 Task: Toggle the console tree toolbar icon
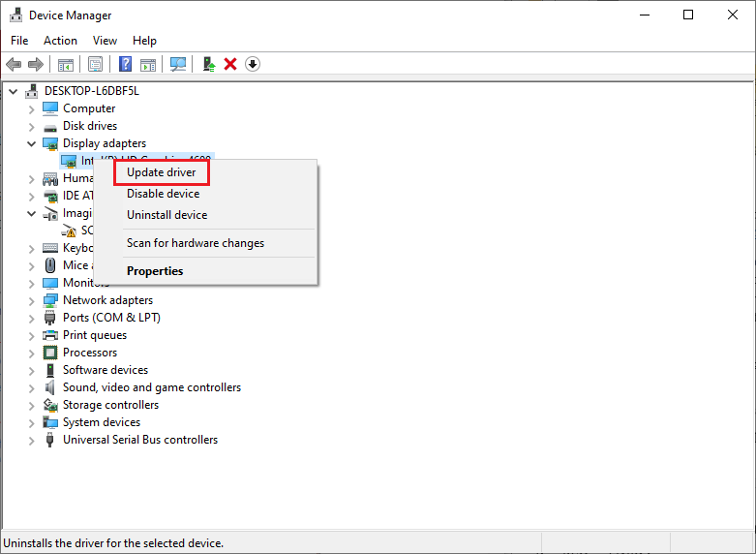click(x=66, y=64)
